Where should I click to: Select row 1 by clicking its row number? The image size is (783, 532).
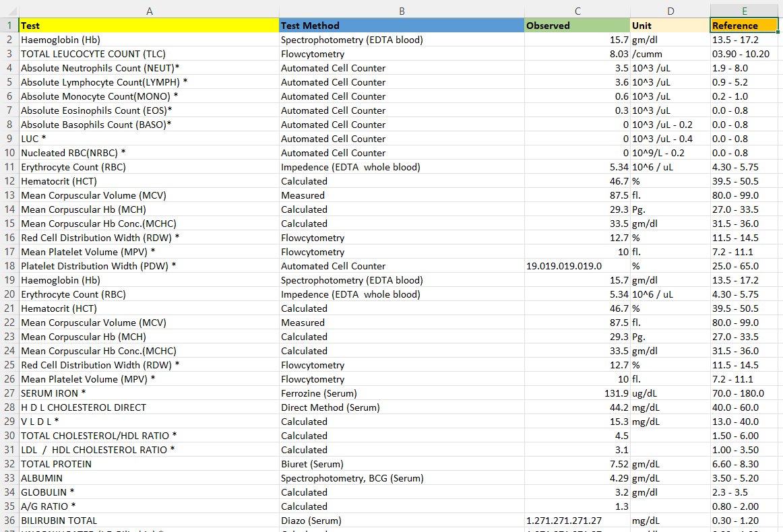click(x=9, y=25)
